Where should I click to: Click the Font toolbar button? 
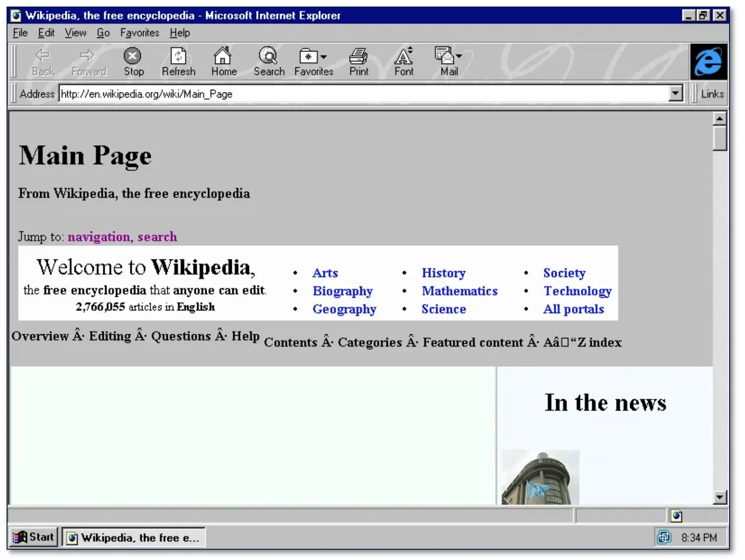404,62
